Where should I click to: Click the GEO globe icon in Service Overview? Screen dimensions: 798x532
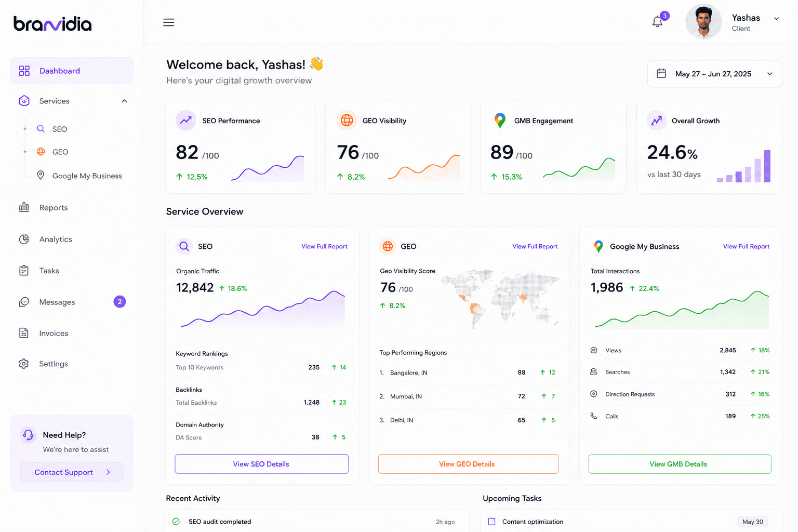[388, 246]
